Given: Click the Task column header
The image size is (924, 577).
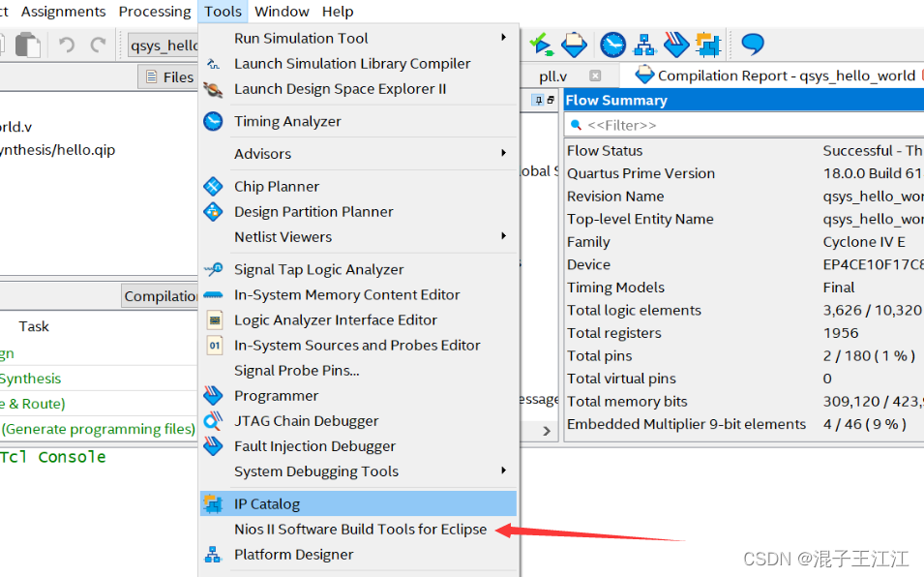Looking at the screenshot, I should pos(34,326).
